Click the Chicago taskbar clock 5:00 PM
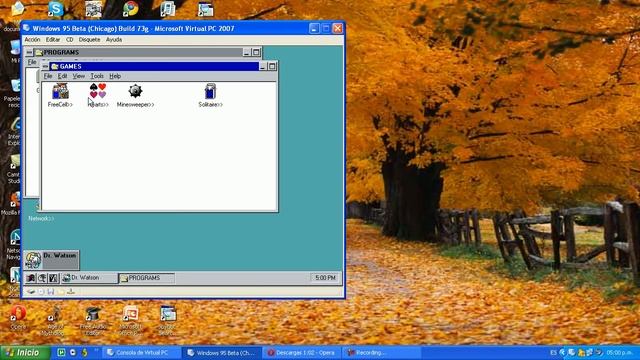Image resolution: width=640 pixels, height=360 pixels. pos(325,278)
